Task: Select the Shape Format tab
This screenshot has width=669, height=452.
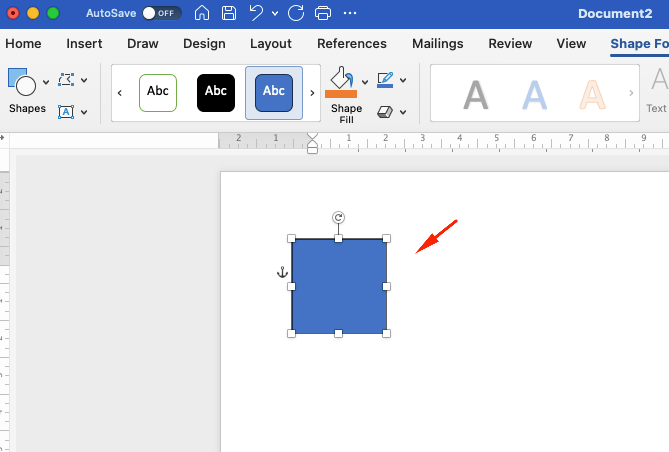Action: tap(639, 44)
